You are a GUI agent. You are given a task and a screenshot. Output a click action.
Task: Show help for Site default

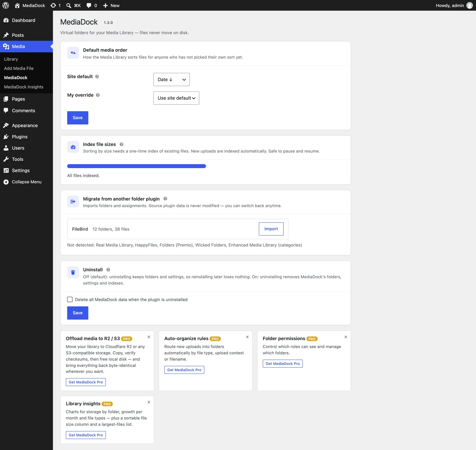[x=97, y=76]
